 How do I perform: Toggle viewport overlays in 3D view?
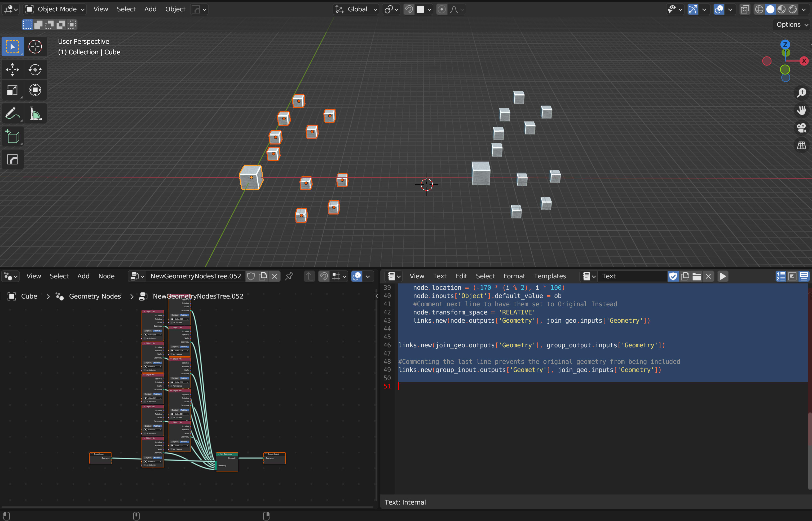(x=719, y=9)
